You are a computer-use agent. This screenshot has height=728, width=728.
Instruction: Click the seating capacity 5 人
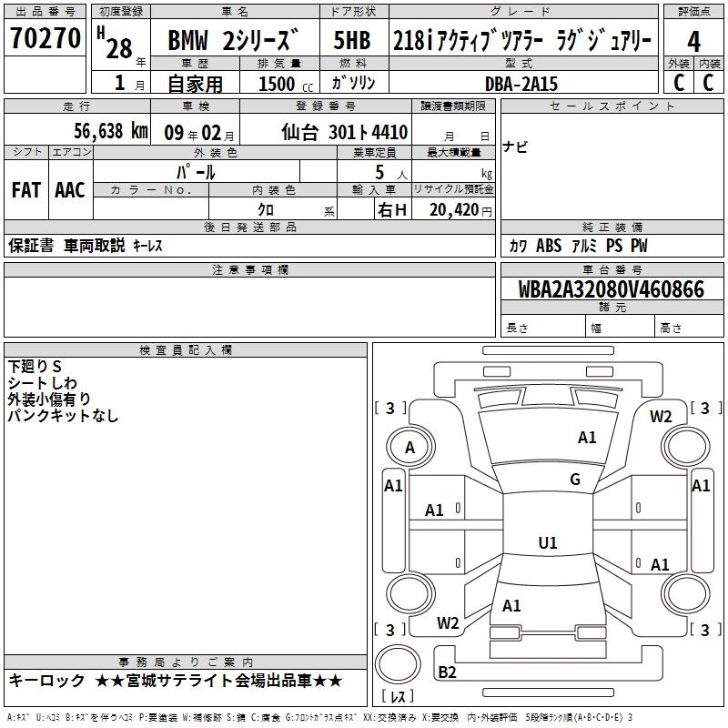coord(391,173)
